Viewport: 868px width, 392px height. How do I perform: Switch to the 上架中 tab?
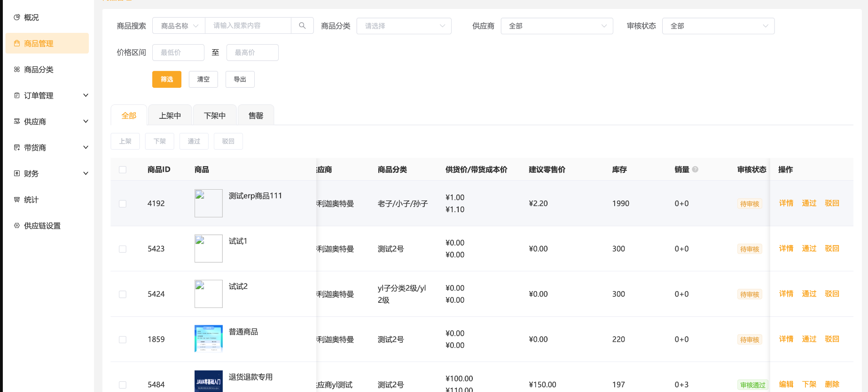170,115
